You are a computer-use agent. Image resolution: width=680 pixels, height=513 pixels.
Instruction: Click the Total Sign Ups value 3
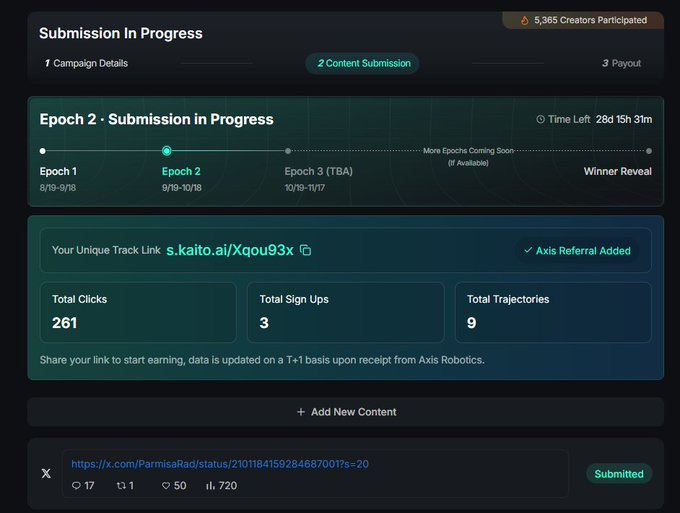[264, 323]
